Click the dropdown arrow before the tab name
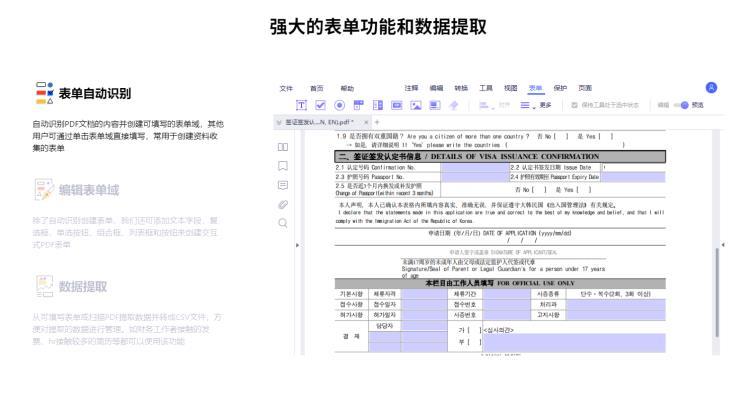This screenshot has width=750, height=411. pyautogui.click(x=279, y=123)
